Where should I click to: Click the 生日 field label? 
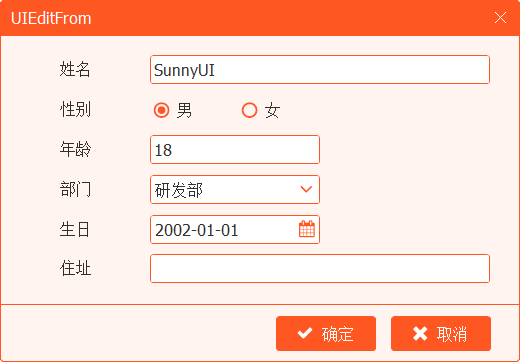click(75, 229)
